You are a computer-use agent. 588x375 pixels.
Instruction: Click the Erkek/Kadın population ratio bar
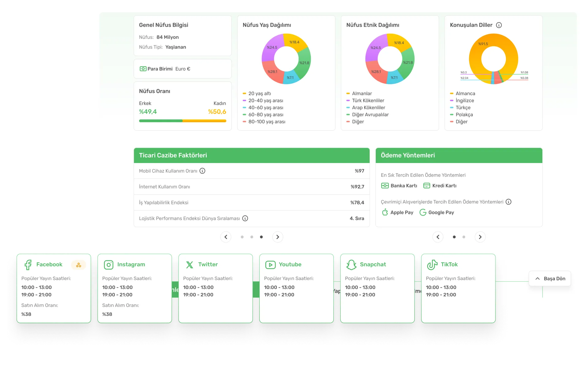tap(183, 121)
